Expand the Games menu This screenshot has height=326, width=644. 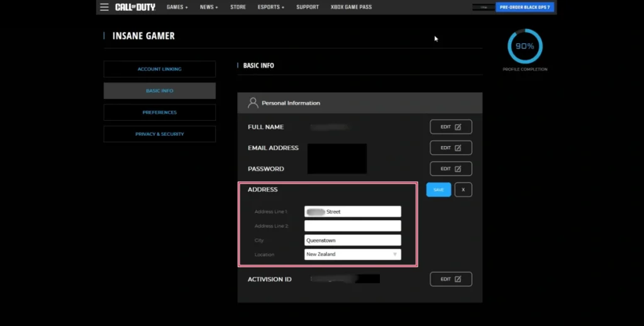177,7
